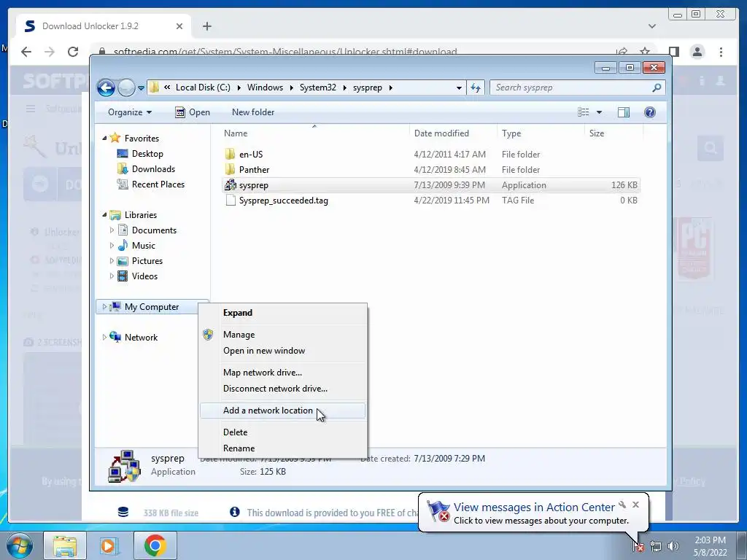Collapse the Libraries group
747x560 pixels.
(x=105, y=215)
